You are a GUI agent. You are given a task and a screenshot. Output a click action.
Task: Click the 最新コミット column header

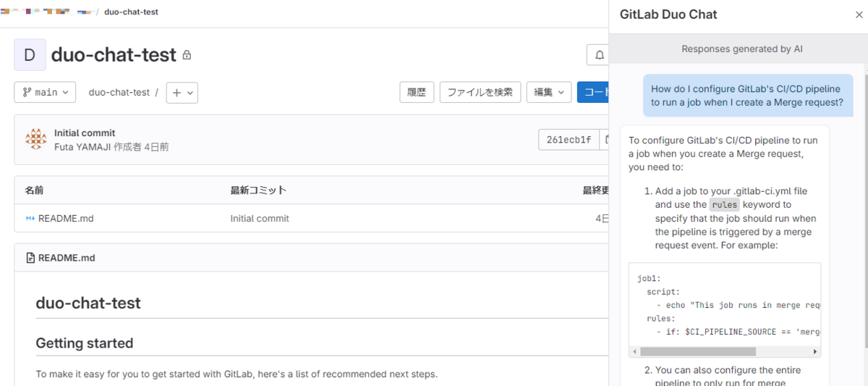pyautogui.click(x=258, y=190)
